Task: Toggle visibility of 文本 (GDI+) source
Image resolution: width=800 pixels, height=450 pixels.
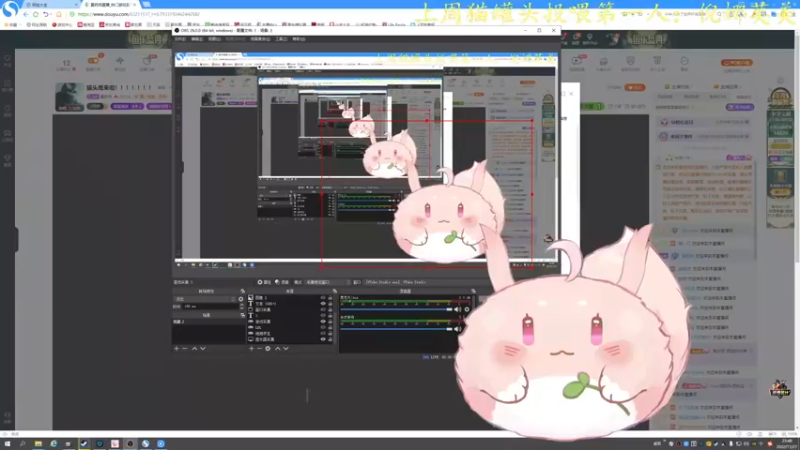Action: 323,304
